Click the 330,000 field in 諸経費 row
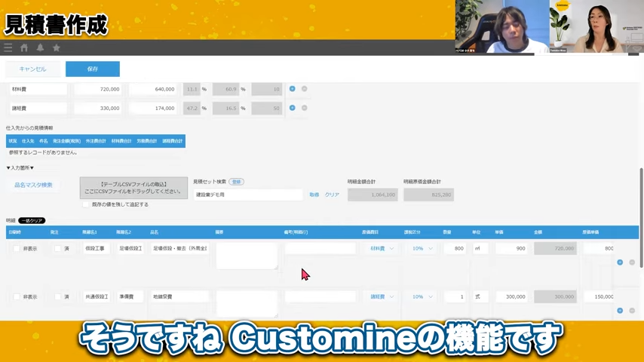Image resolution: width=644 pixels, height=362 pixels. tap(98, 109)
